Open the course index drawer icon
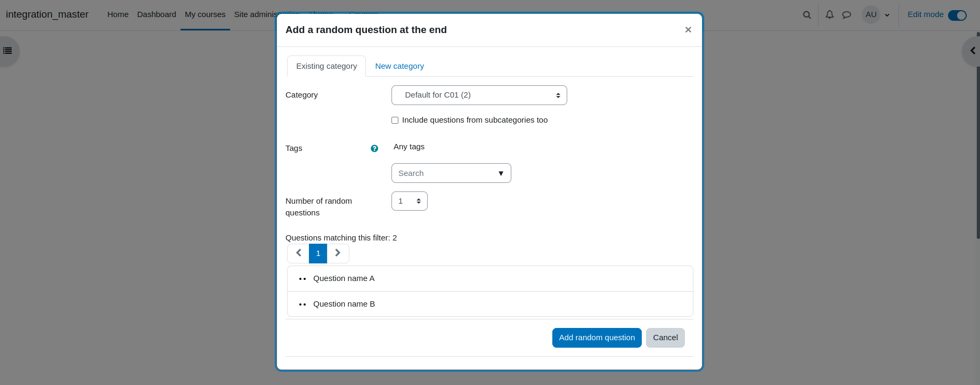 coord(7,51)
